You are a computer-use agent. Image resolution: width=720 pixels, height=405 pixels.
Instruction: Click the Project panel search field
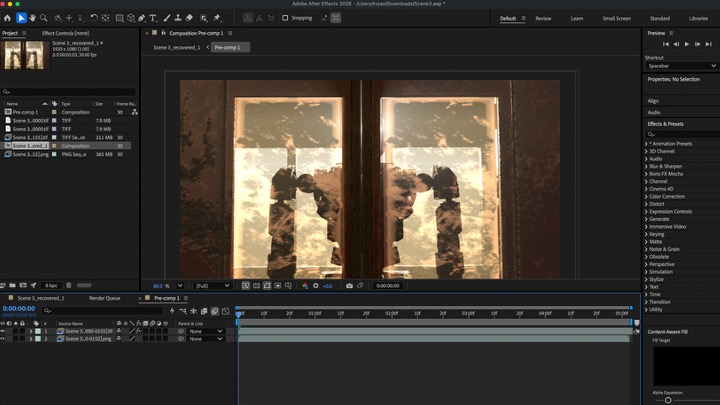click(69, 91)
